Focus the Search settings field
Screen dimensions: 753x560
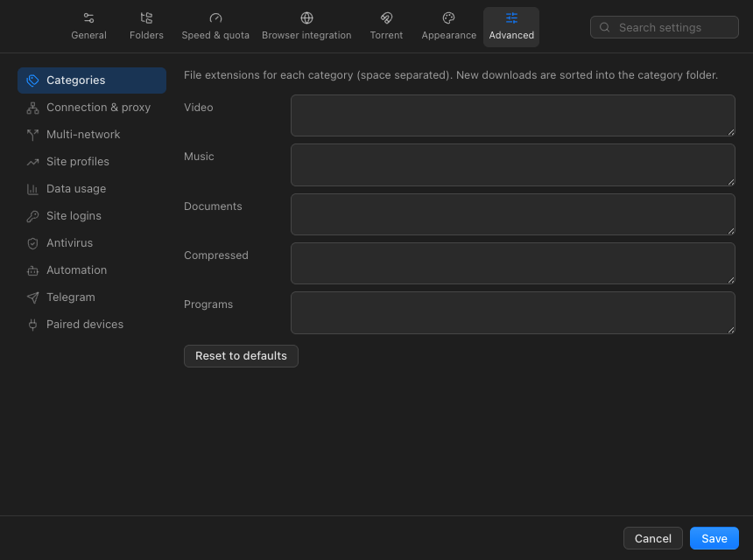pos(665,27)
